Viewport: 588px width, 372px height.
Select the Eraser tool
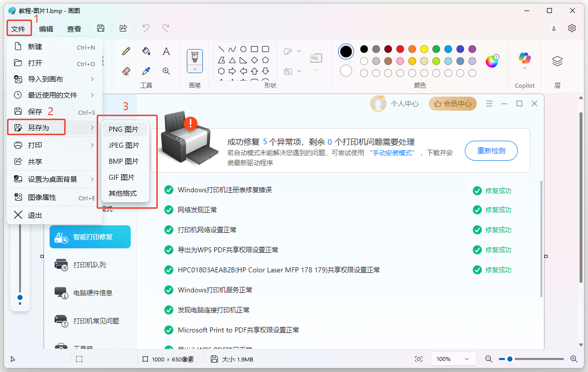(126, 71)
